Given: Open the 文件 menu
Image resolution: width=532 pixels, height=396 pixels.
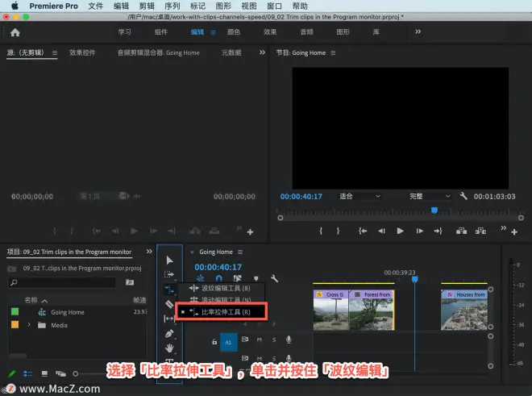Looking at the screenshot, I should 95,6.
